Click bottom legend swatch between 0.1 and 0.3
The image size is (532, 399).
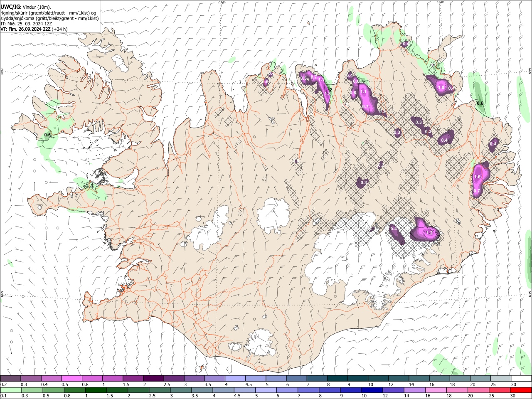click(x=11, y=390)
